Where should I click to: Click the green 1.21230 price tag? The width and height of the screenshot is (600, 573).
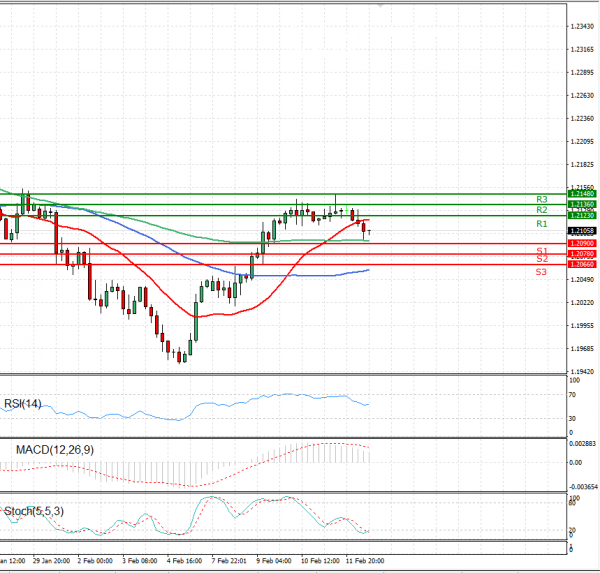(582, 215)
